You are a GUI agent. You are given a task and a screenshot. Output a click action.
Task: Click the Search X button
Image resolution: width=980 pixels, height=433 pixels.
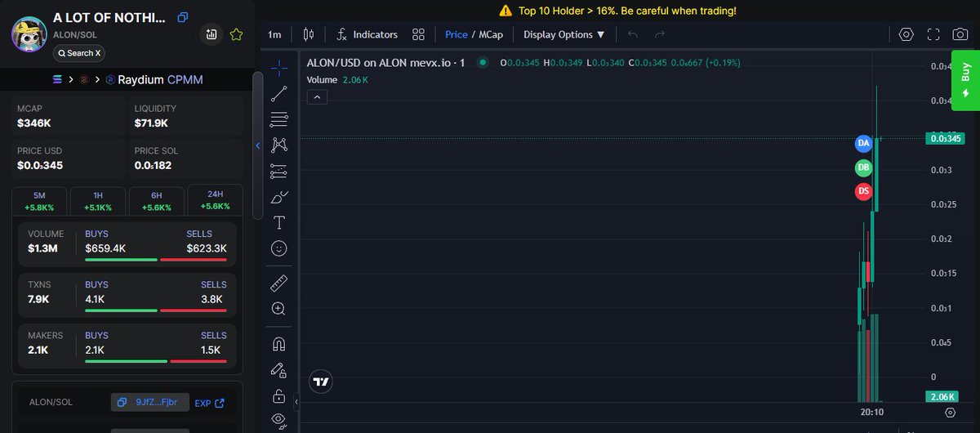coord(79,53)
